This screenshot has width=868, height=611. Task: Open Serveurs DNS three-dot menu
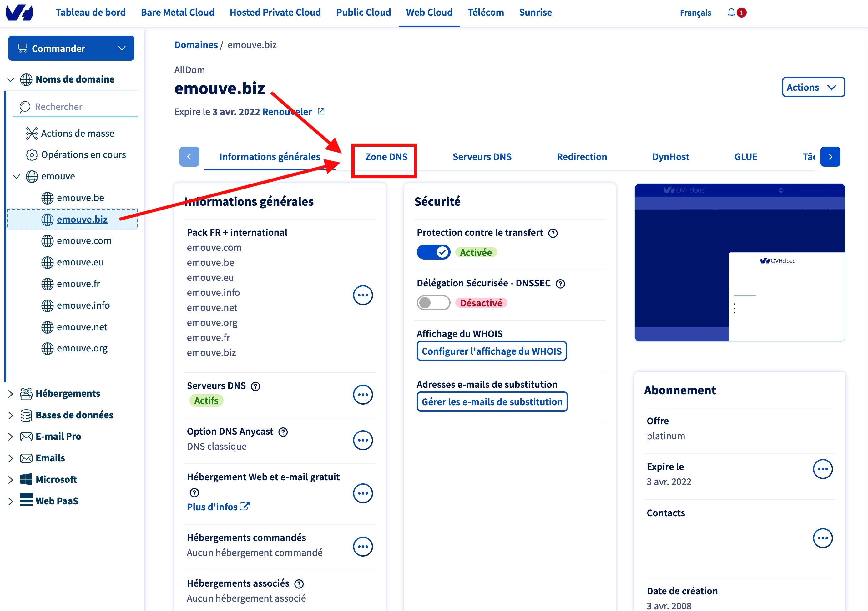click(363, 394)
